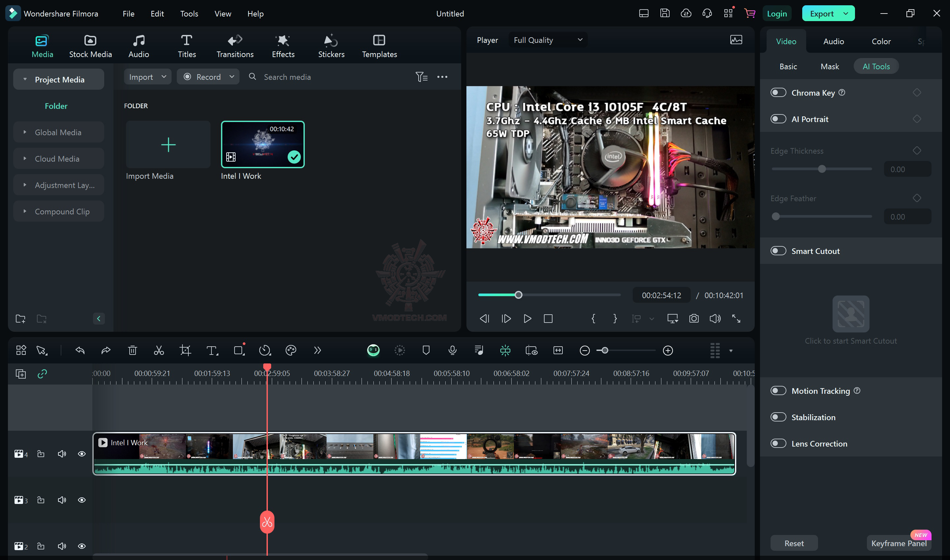Hide track 4 using eye icon
Image resolution: width=950 pixels, height=560 pixels.
click(x=81, y=454)
